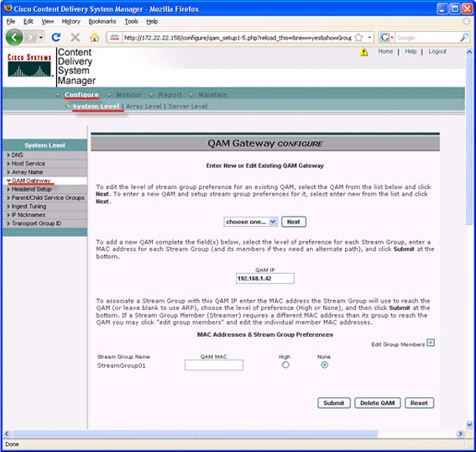Expand Headend Setup sidebar item
This screenshot has height=452, width=476.
44,189
